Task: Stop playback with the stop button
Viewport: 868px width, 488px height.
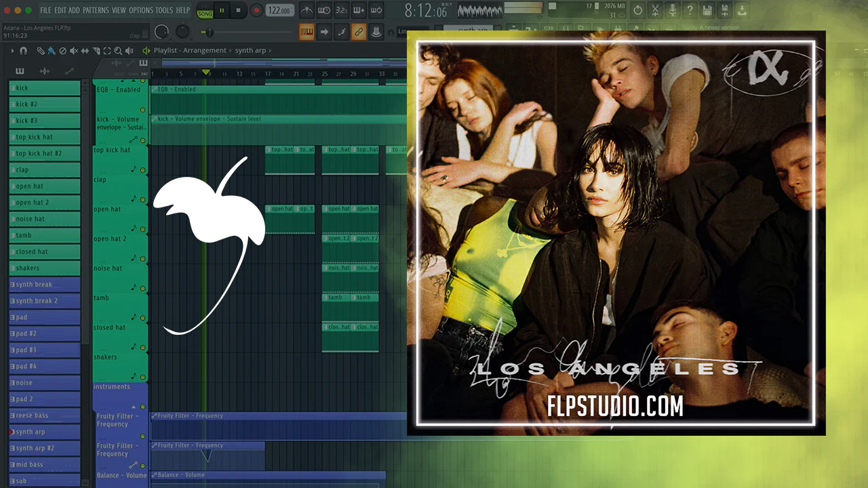Action: [239, 10]
